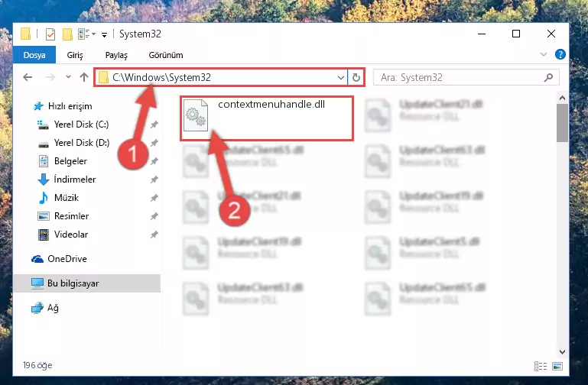
Task: Click the search magnifier icon
Action: click(x=548, y=77)
